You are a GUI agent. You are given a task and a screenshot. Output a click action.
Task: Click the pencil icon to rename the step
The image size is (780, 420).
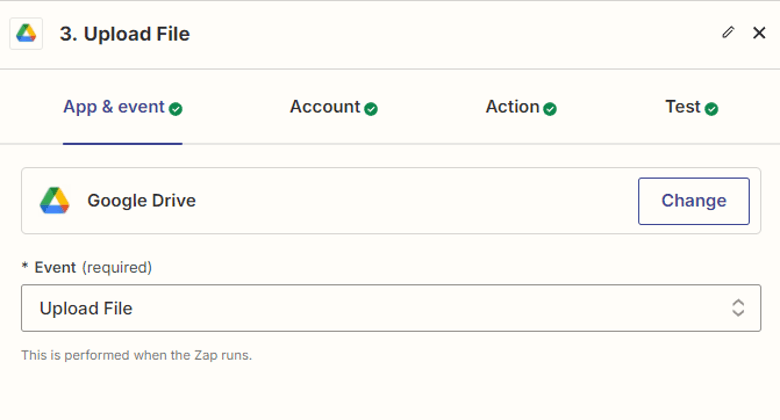coord(728,33)
